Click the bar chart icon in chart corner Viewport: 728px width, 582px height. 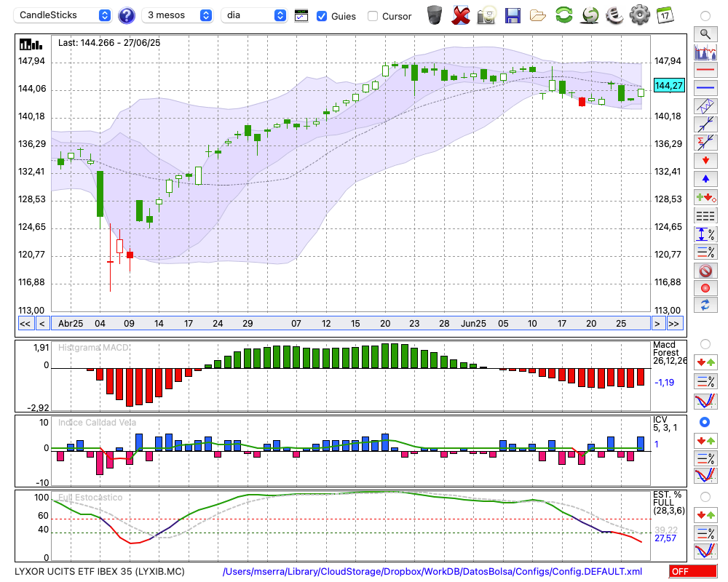pyautogui.click(x=31, y=44)
